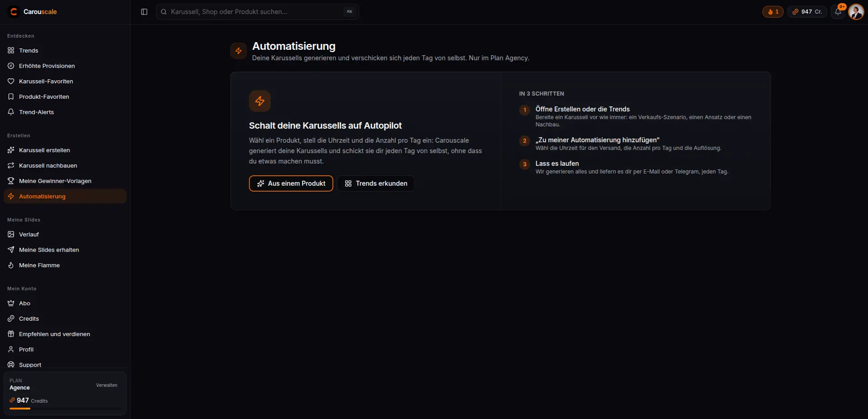Click the credits progress bar
The image size is (868, 419).
(x=65, y=409)
